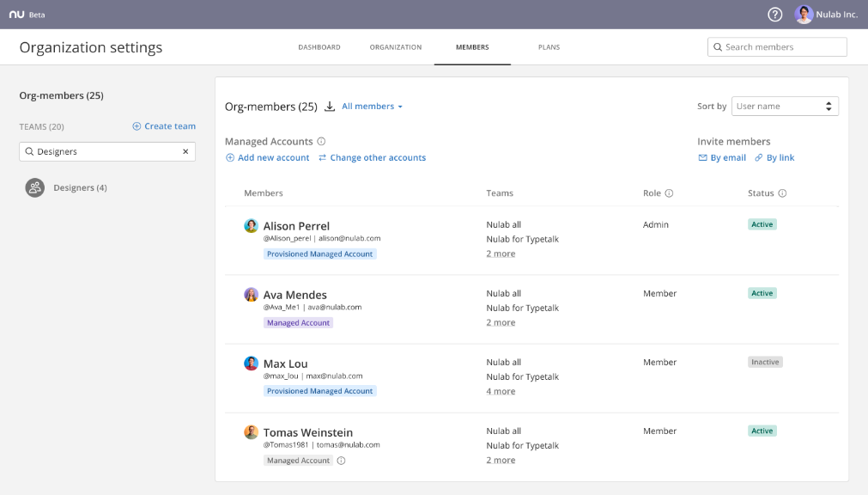Select the Designers (4) team
This screenshot has width=868, height=495.
tap(80, 188)
